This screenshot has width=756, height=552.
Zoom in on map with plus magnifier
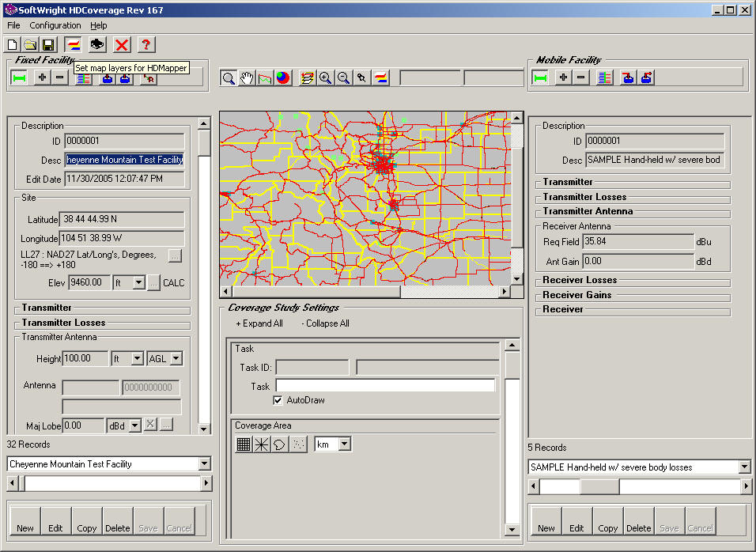[326, 78]
